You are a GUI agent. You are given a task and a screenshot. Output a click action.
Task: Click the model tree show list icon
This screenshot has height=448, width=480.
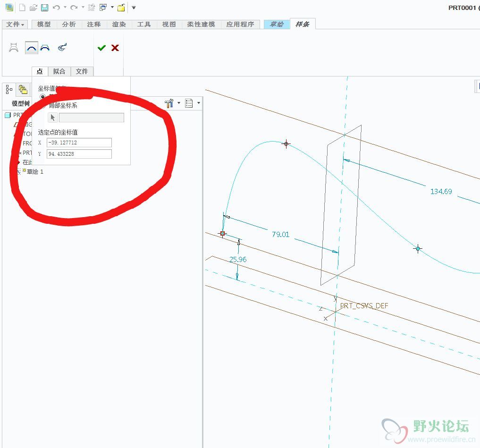coord(189,103)
